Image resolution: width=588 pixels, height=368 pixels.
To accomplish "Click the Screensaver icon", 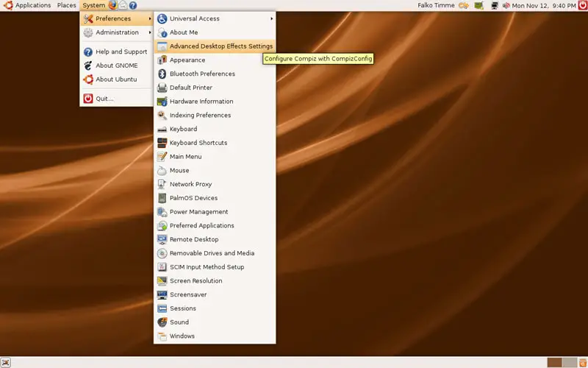I will click(162, 294).
